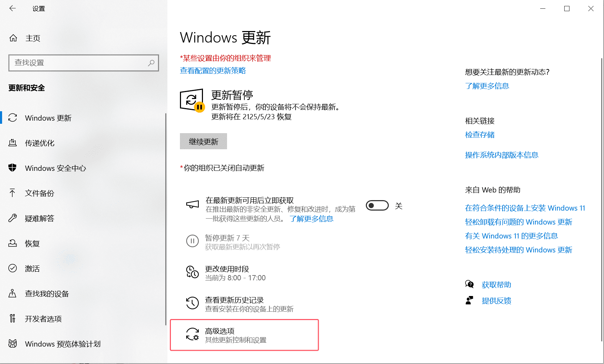Screen dimensions: 604x364
Task: Open Windows 安全中心 page
Action: tap(55, 168)
